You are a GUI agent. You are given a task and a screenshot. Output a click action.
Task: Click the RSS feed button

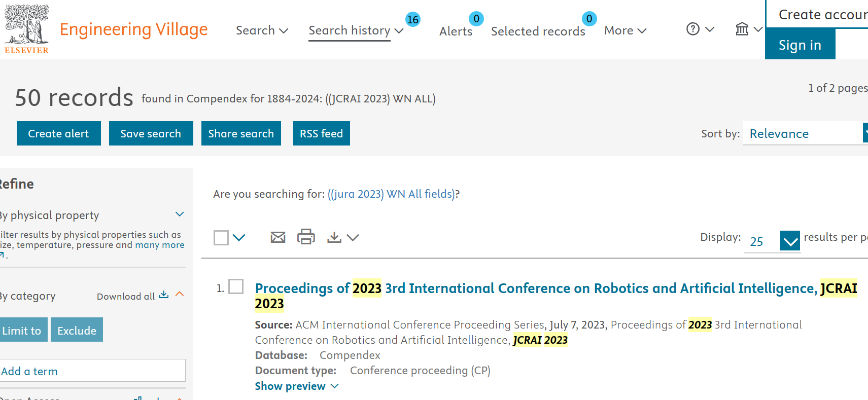(321, 134)
